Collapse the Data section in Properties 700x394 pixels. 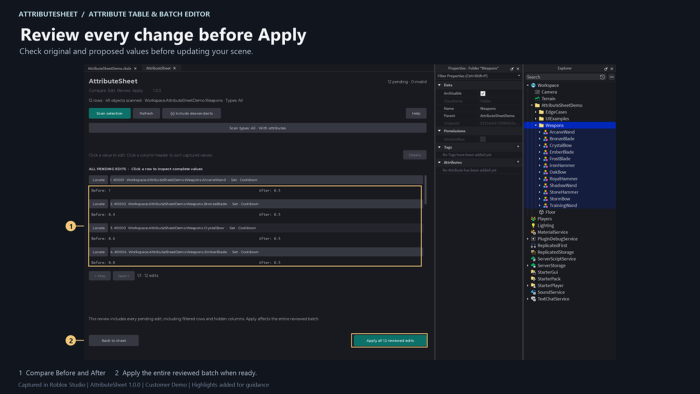(439, 85)
